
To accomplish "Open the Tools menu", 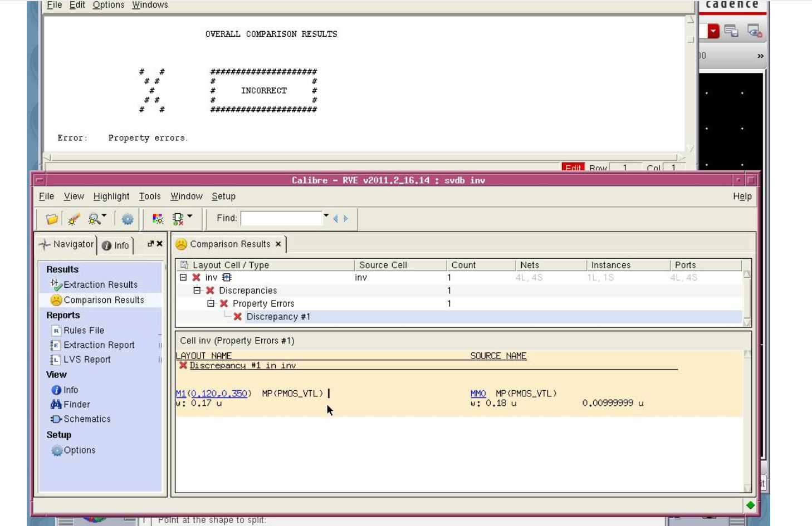I will 150,196.
